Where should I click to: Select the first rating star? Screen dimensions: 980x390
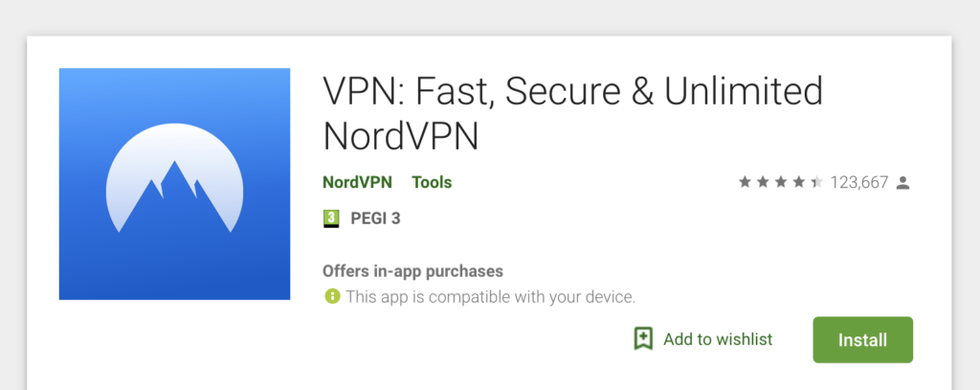pos(745,182)
